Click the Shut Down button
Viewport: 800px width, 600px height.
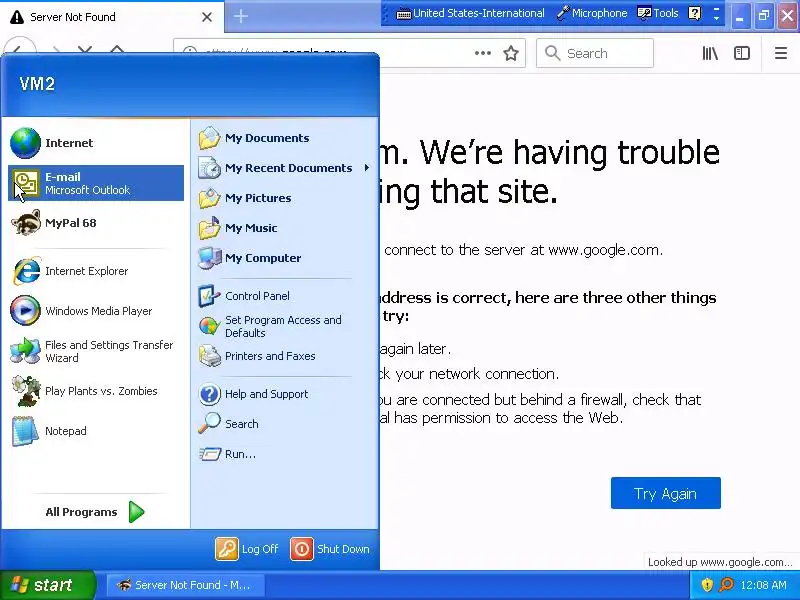331,549
